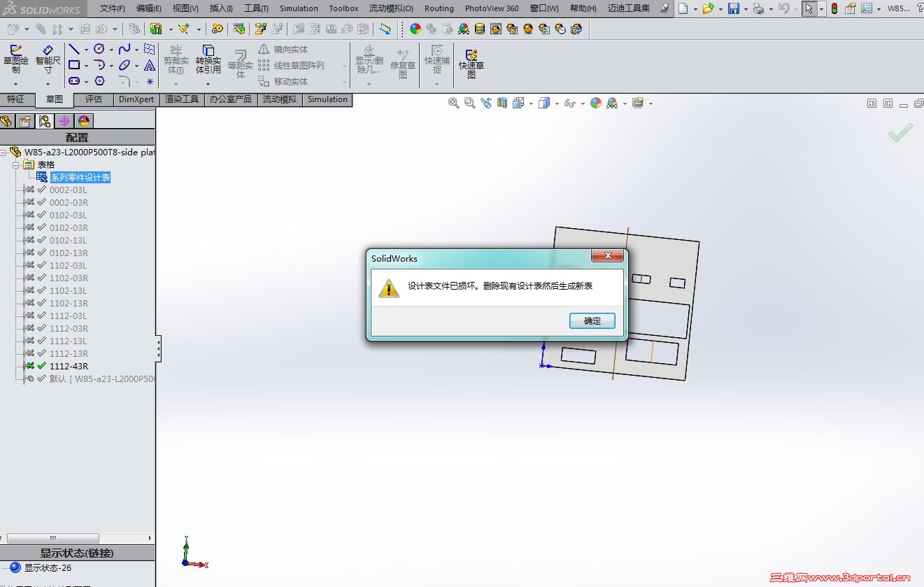Select the Corner Rectangle sketch tool
Image resolution: width=924 pixels, height=587 pixels.
(74, 65)
